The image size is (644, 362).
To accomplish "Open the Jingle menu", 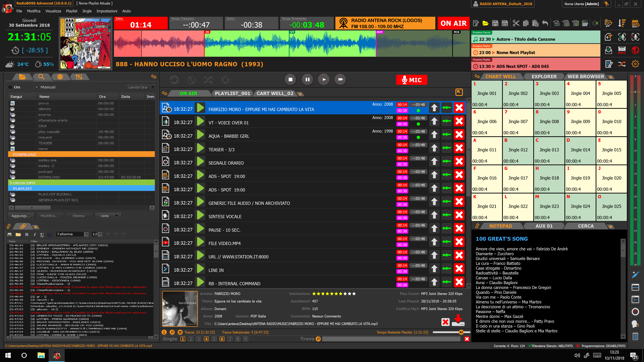I will 87,11.
